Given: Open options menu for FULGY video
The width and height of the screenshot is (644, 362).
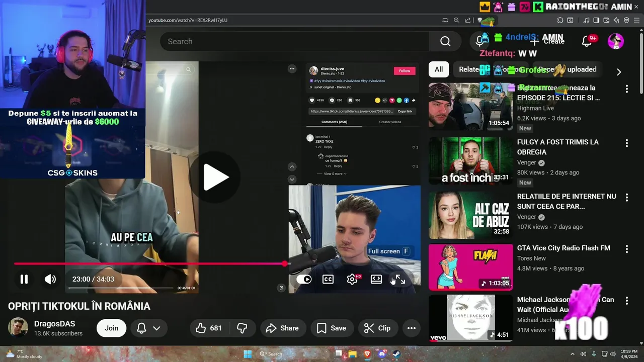Looking at the screenshot, I should tap(626, 143).
